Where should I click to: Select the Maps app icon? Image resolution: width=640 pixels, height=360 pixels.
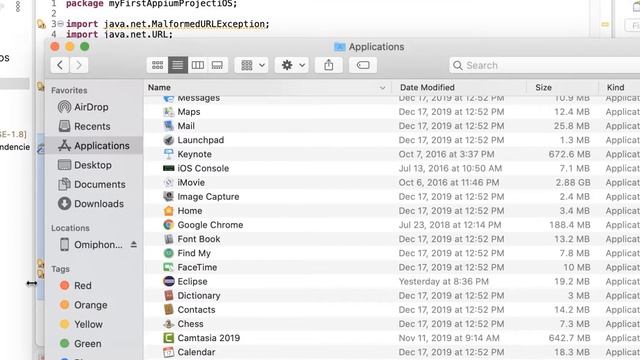coord(169,112)
